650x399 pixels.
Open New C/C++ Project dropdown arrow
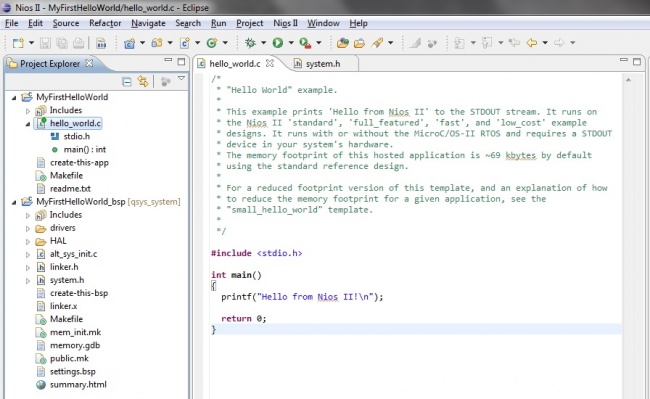(142, 43)
